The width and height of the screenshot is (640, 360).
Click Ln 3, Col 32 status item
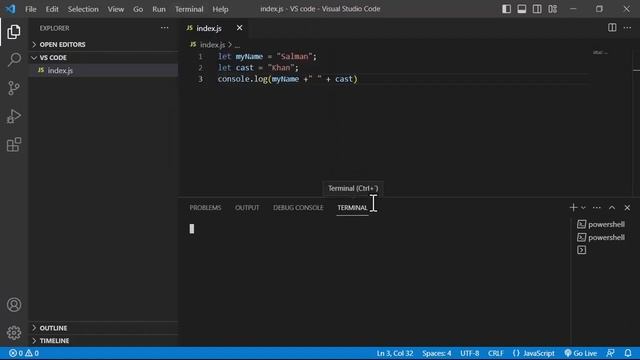395,353
